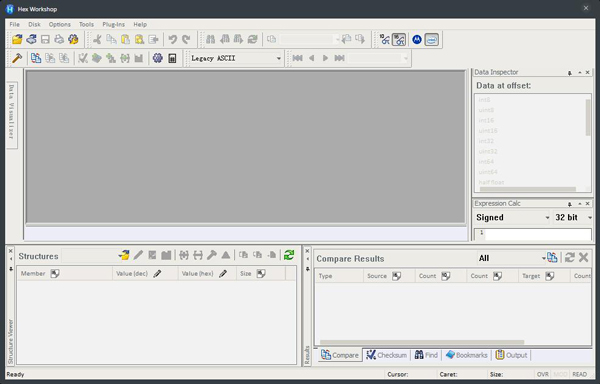Image resolution: width=600 pixels, height=384 pixels.
Task: Open the File menu
Action: (15, 24)
